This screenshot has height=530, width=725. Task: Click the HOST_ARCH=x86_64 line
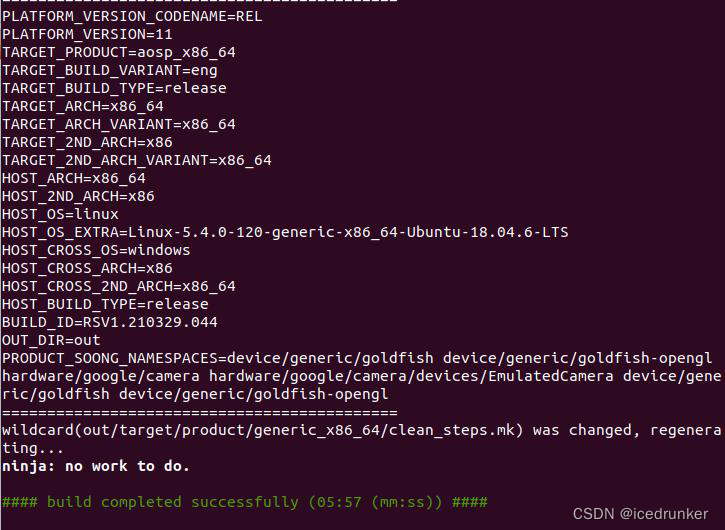pos(74,179)
